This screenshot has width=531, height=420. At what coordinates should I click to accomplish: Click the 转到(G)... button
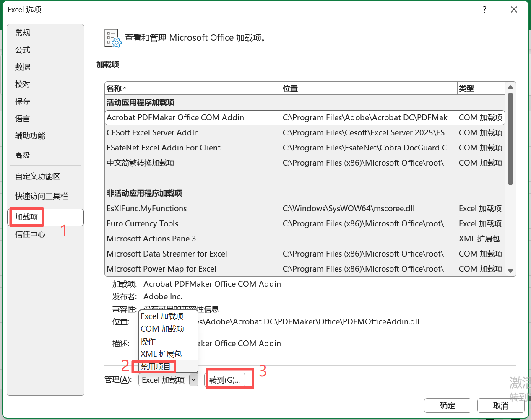[225, 380]
